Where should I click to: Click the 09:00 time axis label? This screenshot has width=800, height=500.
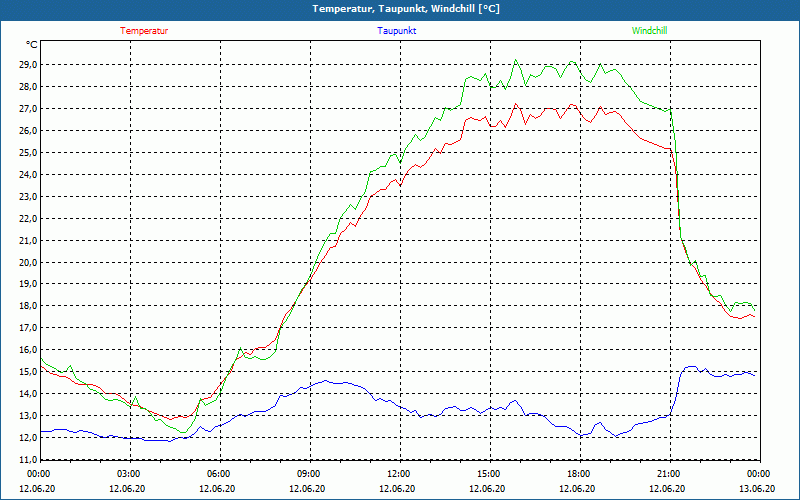[x=309, y=474]
